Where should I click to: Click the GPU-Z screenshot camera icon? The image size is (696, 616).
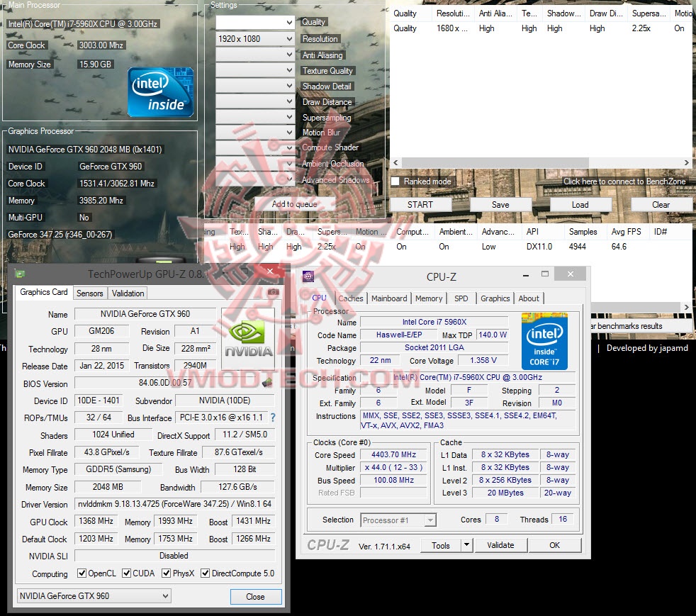pos(274,292)
